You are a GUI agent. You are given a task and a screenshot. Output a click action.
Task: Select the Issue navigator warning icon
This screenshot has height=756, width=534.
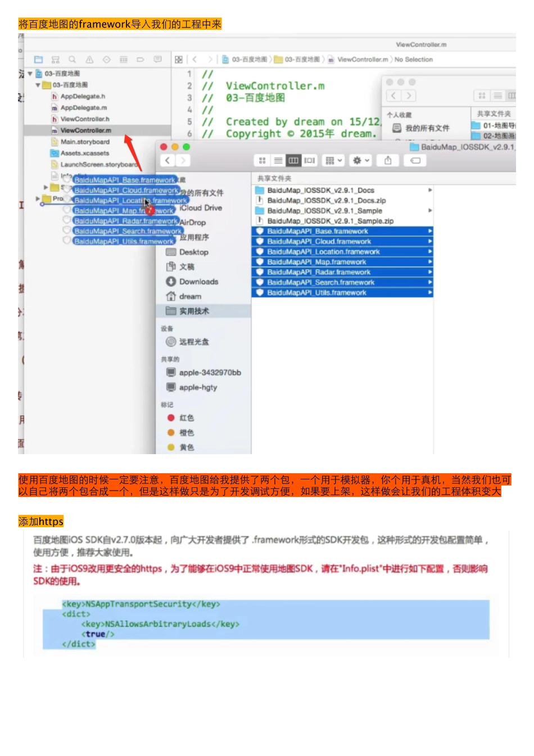click(90, 60)
